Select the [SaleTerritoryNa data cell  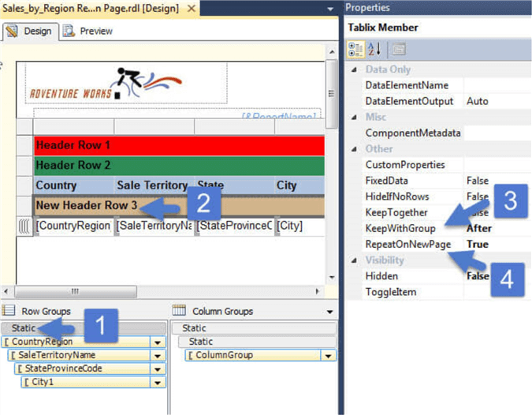tap(154, 226)
